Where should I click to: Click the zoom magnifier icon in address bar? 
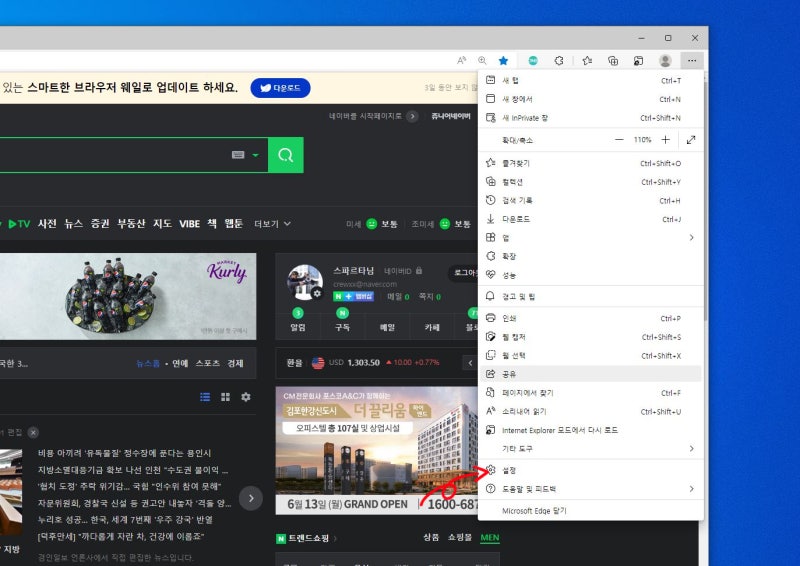click(482, 61)
